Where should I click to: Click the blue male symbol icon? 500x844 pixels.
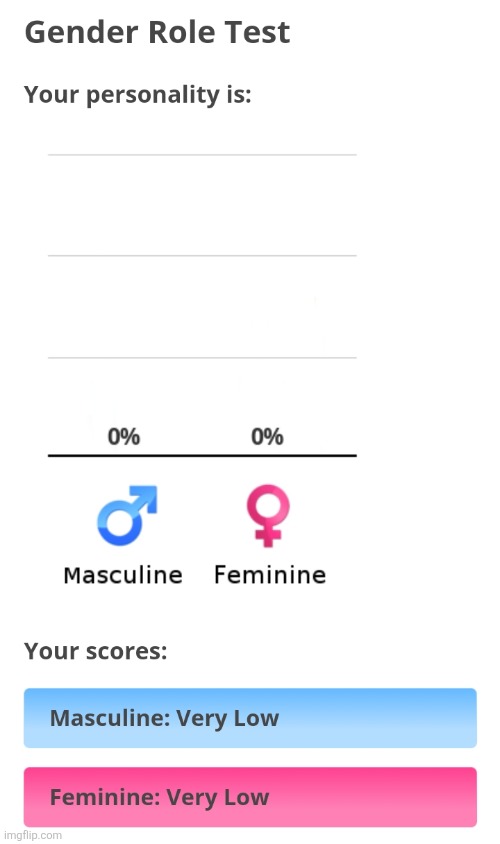coord(127,515)
